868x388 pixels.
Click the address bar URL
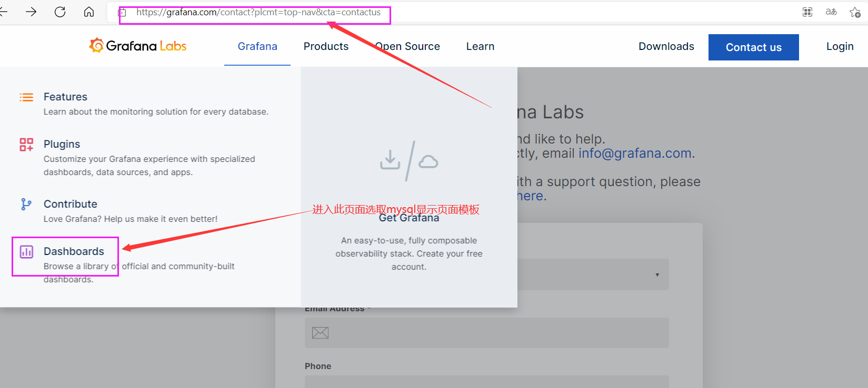click(x=258, y=12)
